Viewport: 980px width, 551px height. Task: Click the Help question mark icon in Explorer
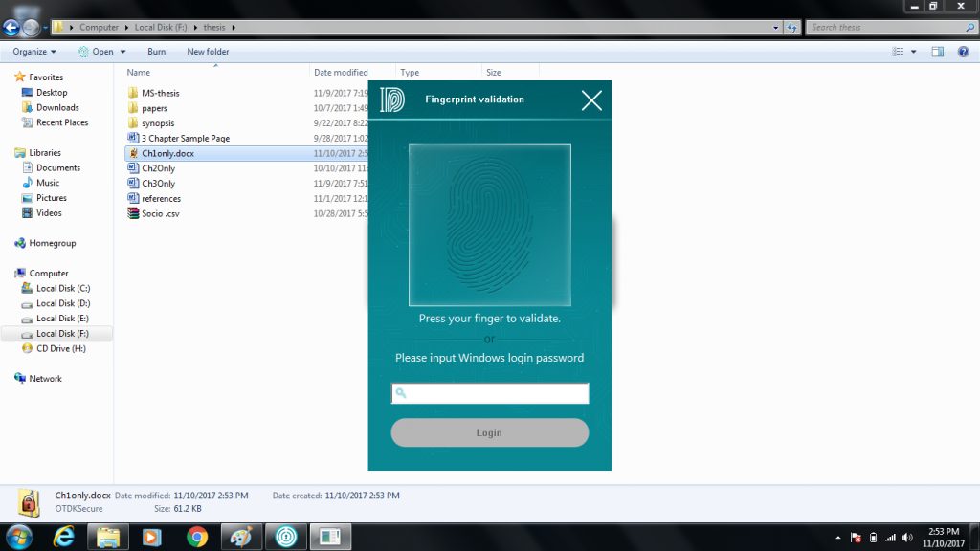point(963,51)
